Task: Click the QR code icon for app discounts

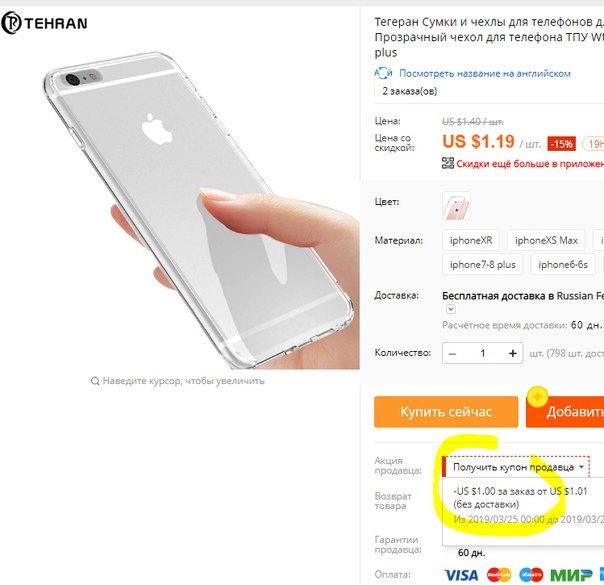Action: (448, 163)
